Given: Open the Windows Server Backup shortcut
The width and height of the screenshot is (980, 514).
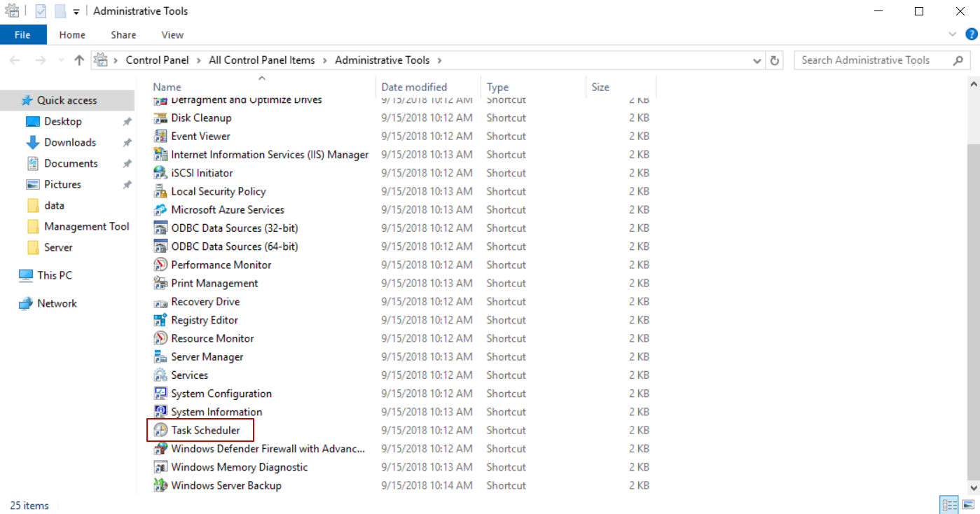Looking at the screenshot, I should pyautogui.click(x=226, y=485).
